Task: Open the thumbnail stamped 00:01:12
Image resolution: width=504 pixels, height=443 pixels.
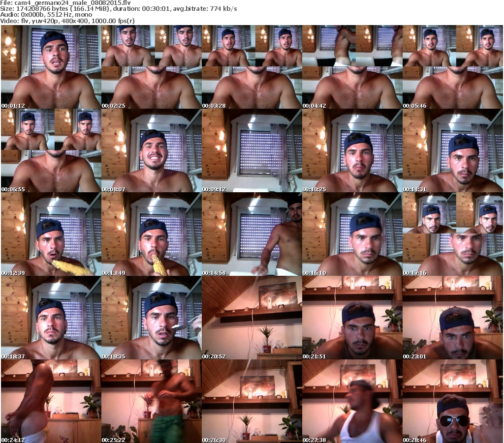Action: tap(51, 67)
